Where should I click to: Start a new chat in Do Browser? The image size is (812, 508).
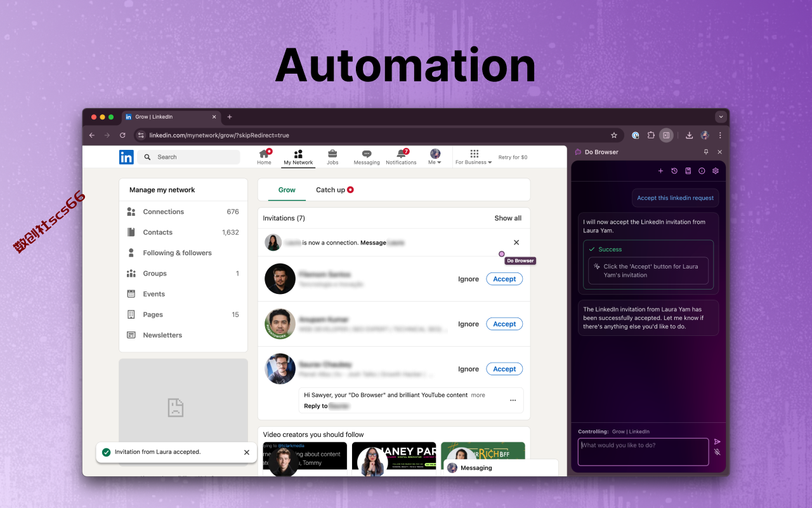point(660,171)
